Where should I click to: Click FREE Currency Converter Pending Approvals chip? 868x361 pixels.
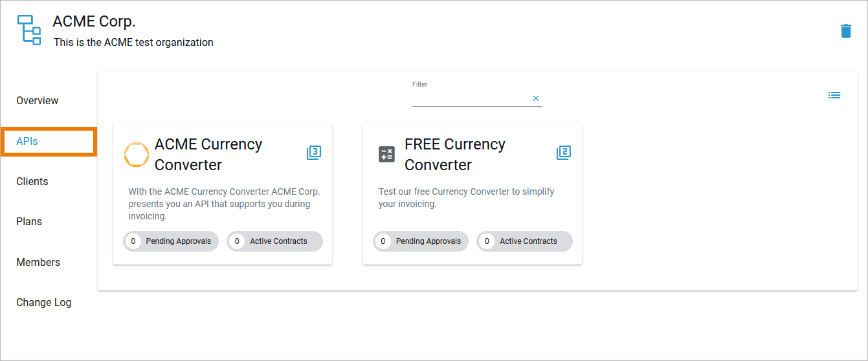421,241
